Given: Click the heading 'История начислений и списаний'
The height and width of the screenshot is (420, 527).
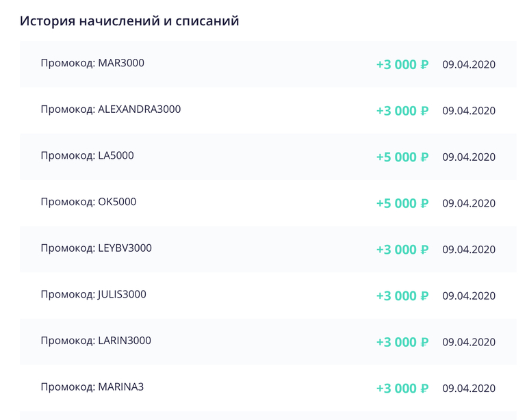Looking at the screenshot, I should tap(129, 21).
